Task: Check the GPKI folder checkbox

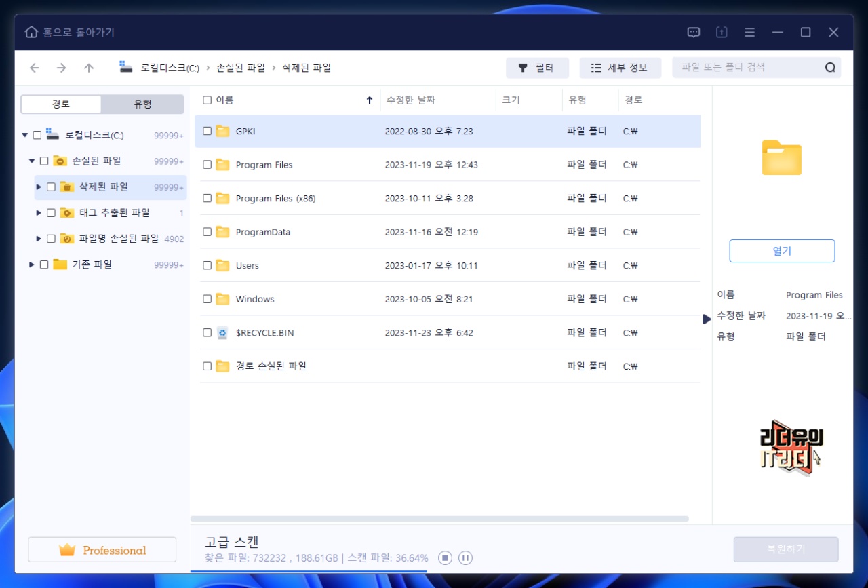Action: (208, 131)
